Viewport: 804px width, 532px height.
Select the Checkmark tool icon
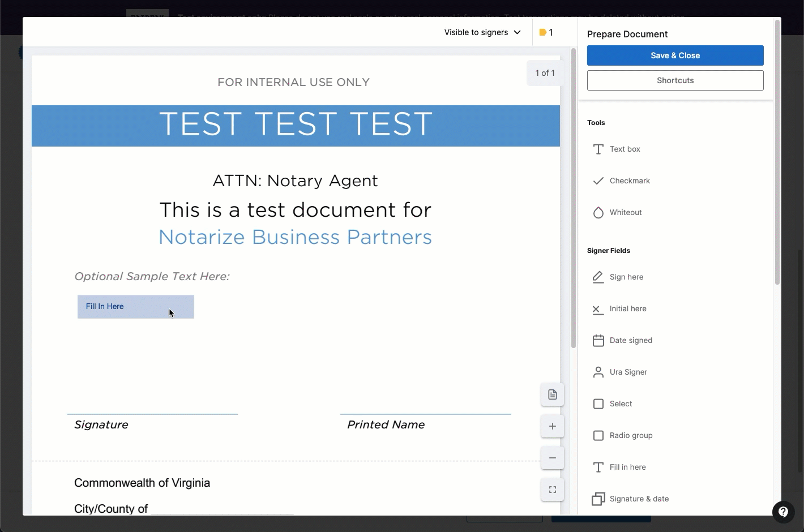click(x=598, y=181)
